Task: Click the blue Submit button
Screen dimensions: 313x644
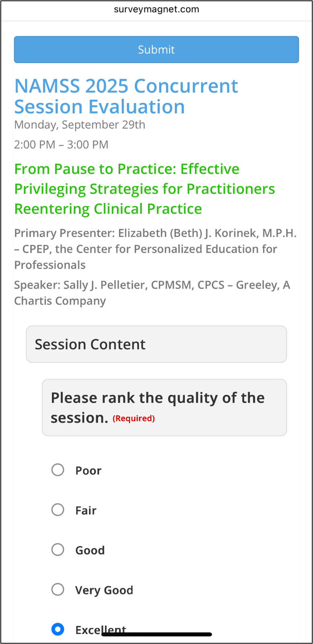Action: pos(156,49)
